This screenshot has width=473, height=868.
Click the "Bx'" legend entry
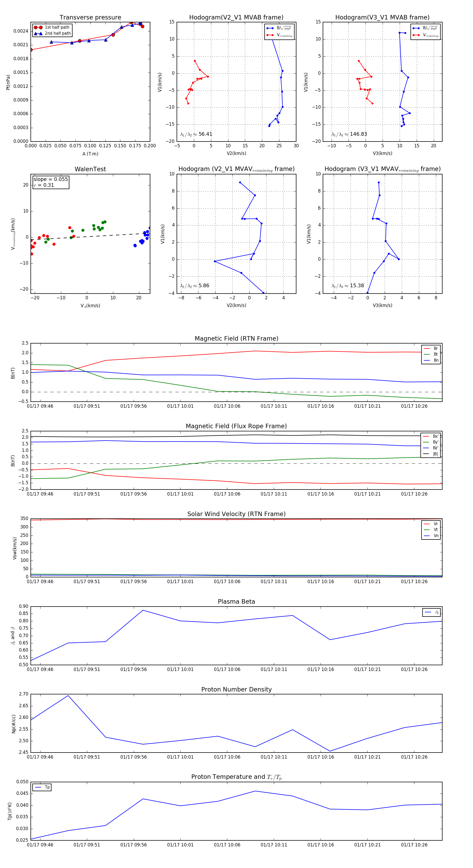pos(431,436)
